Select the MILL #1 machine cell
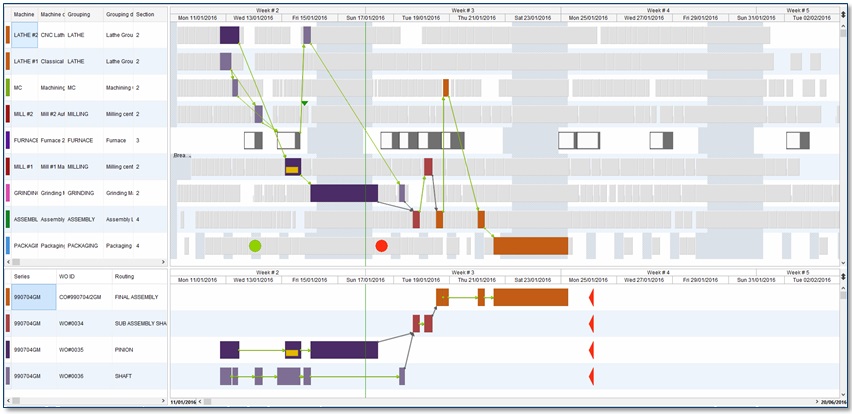This screenshot has width=852, height=414. pyautogui.click(x=24, y=167)
